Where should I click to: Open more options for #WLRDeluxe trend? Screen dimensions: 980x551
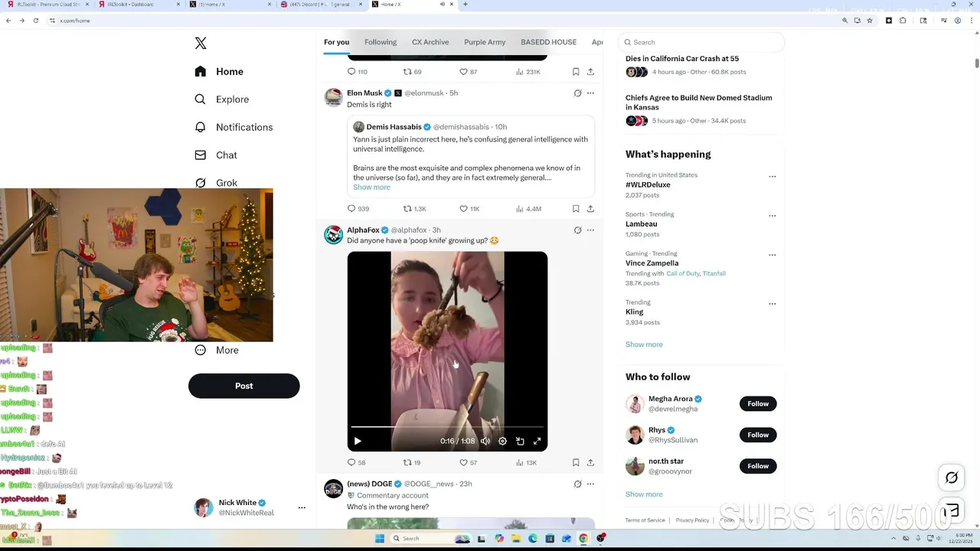pos(772,176)
